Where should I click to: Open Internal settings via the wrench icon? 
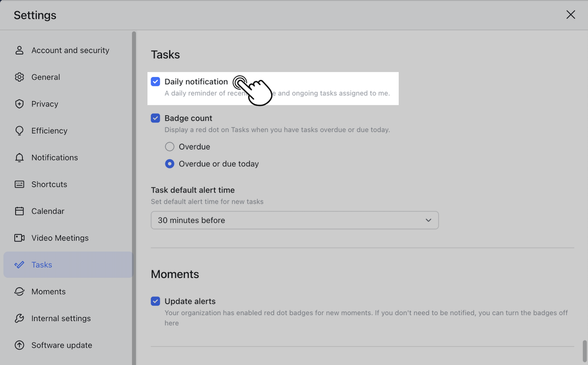(19, 318)
